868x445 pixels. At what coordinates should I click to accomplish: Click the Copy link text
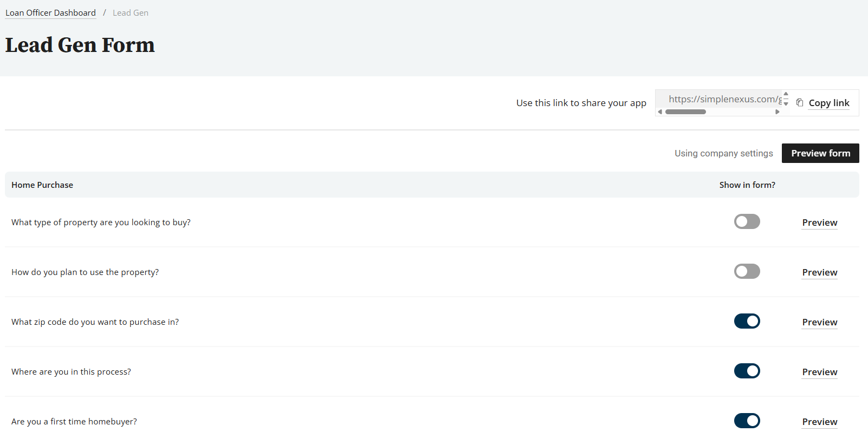pyautogui.click(x=828, y=103)
